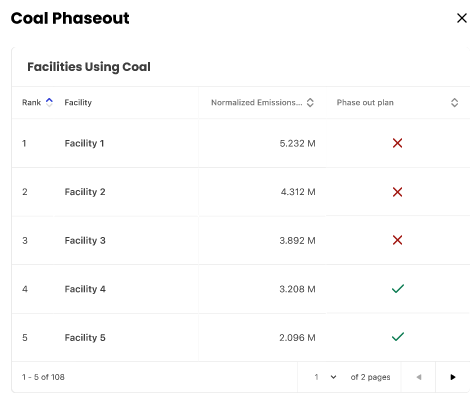Screen dimensions: 476x400
Task: Click red X for Facility 1
Action: (x=397, y=143)
